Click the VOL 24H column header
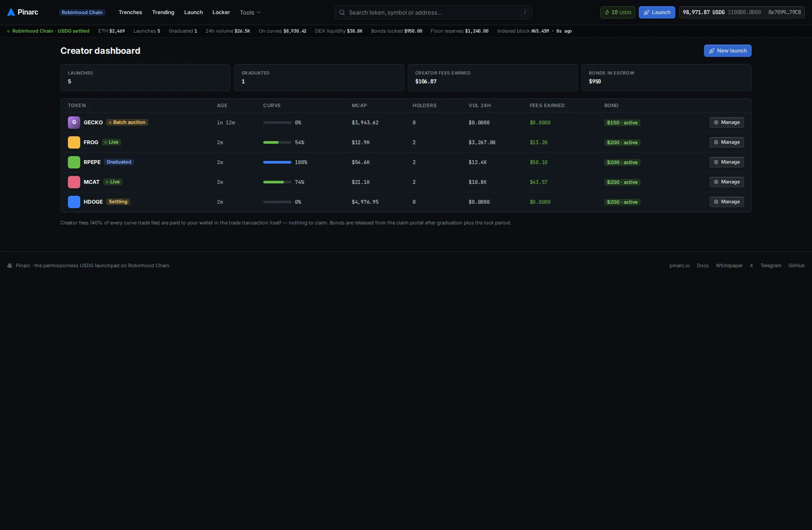Viewport: 812px width, 530px height. pyautogui.click(x=480, y=106)
